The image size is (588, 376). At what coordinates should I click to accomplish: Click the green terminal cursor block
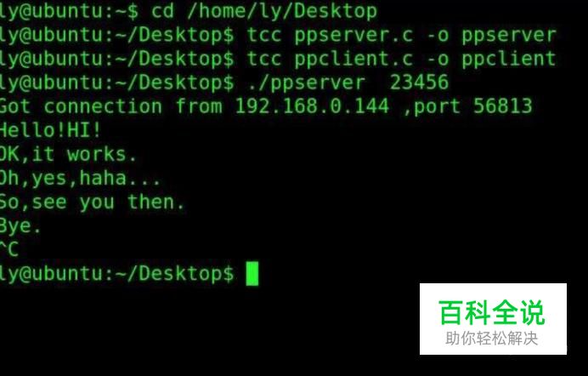click(x=252, y=274)
